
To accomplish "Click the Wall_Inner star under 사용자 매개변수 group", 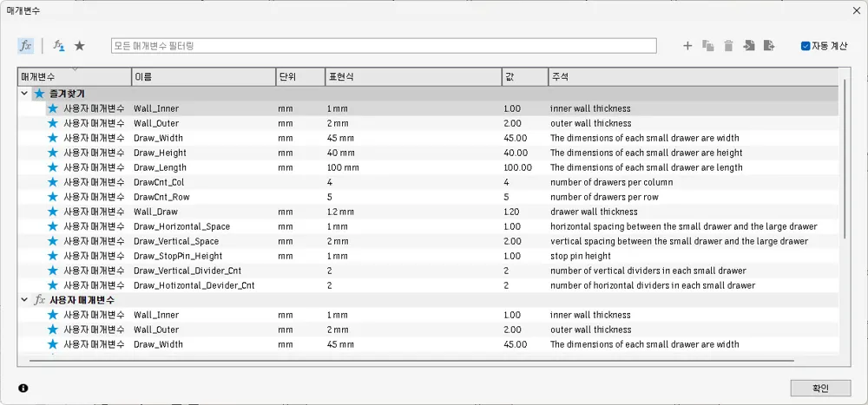I will (53, 315).
